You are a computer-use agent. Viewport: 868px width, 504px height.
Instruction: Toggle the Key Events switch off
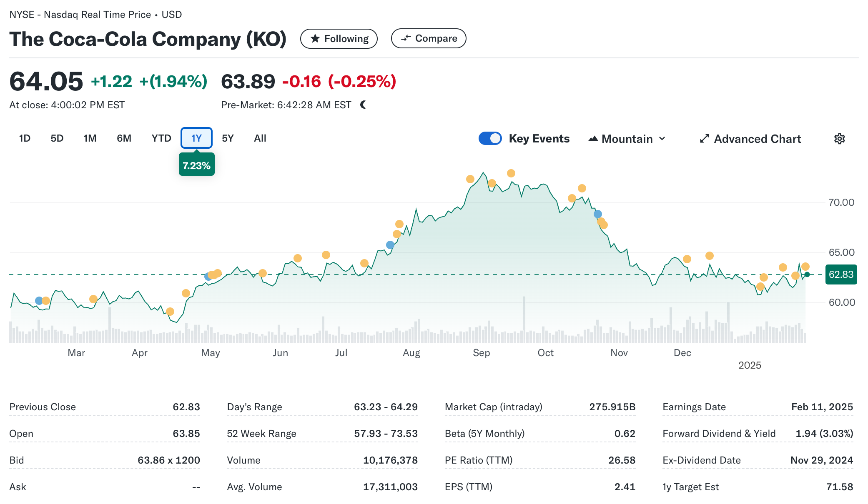(490, 138)
